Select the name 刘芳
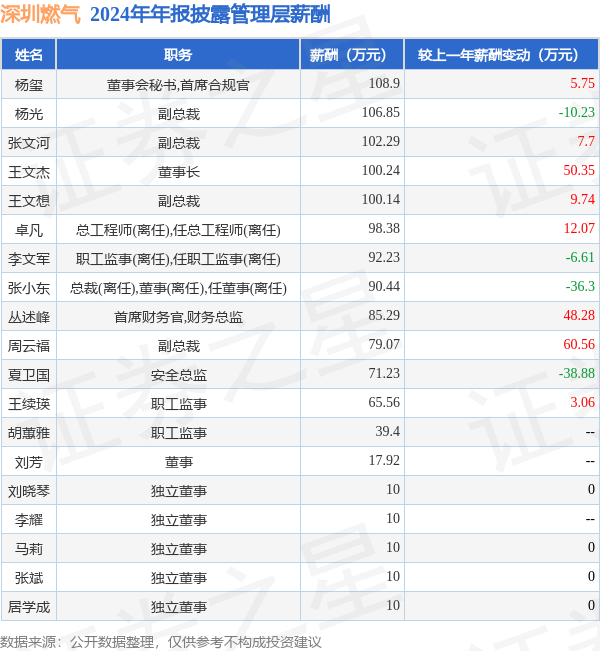Image resolution: width=600 pixels, height=651 pixels. 29,462
